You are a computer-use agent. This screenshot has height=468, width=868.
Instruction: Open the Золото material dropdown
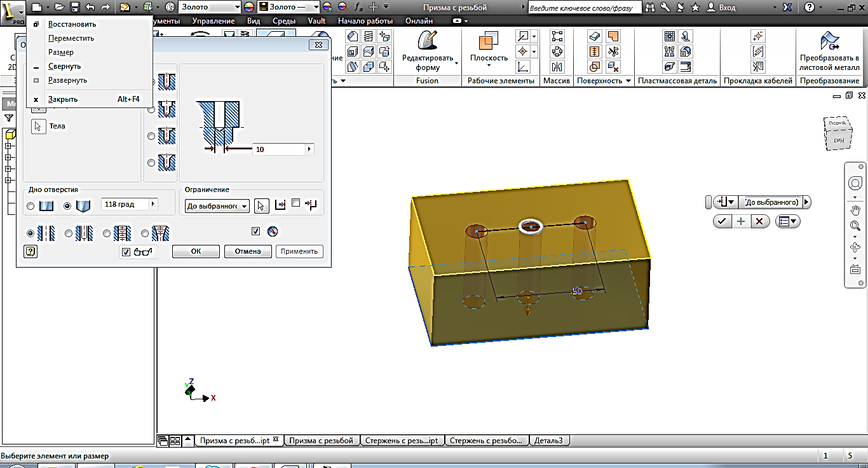(210, 7)
